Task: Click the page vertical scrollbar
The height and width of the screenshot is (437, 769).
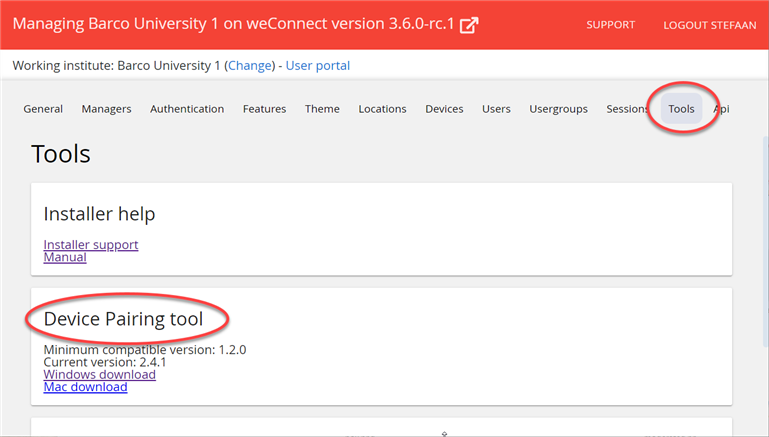Action: pyautogui.click(x=765, y=243)
